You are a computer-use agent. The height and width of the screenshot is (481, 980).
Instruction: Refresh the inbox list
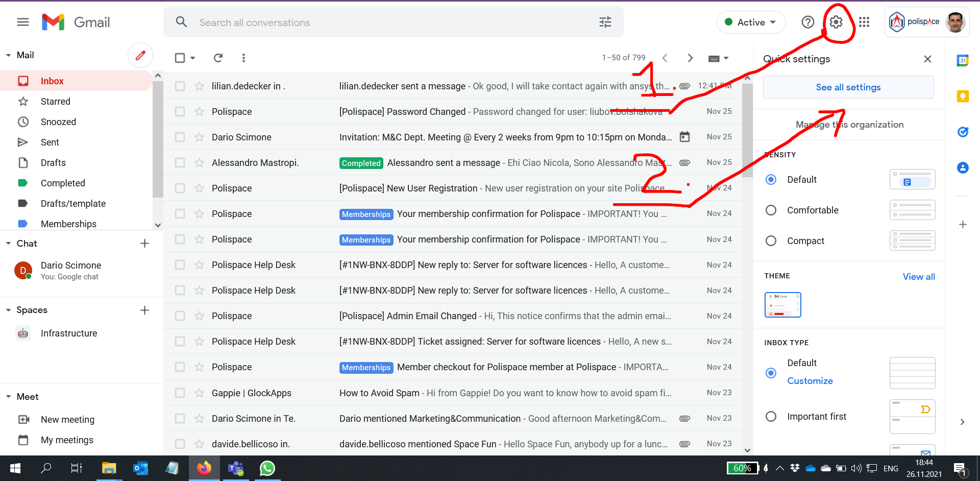[218, 58]
